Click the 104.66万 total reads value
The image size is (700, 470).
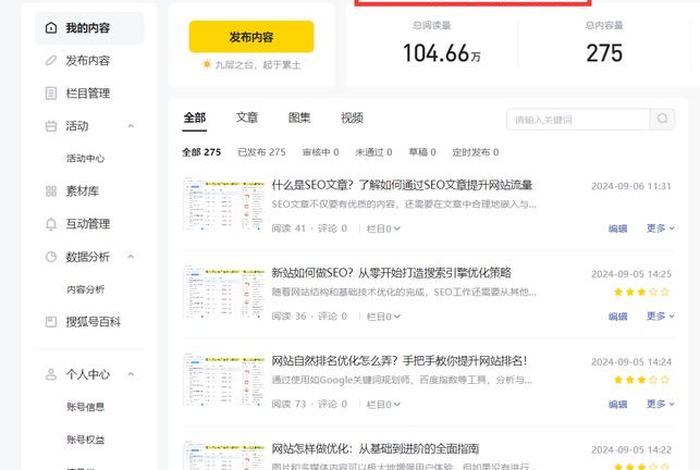pos(442,53)
